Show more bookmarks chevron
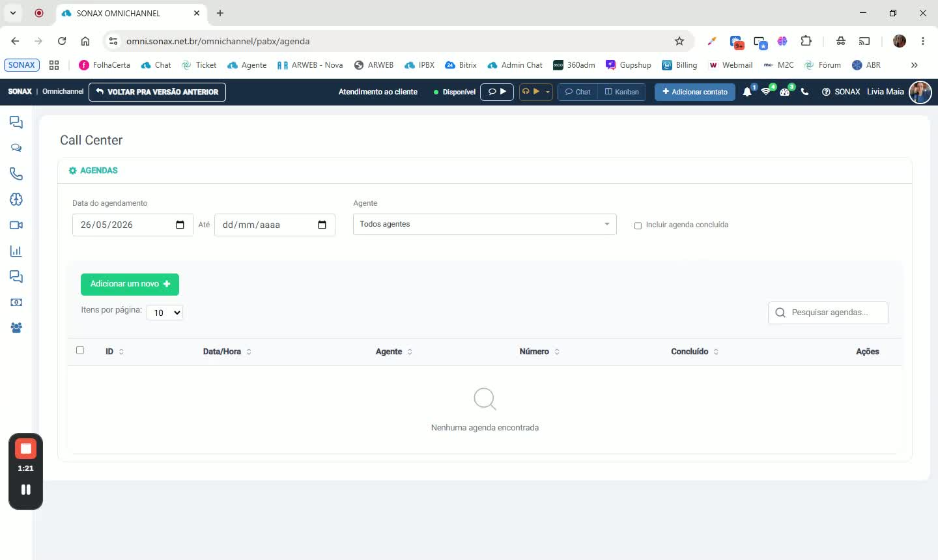The height and width of the screenshot is (560, 938). (914, 65)
